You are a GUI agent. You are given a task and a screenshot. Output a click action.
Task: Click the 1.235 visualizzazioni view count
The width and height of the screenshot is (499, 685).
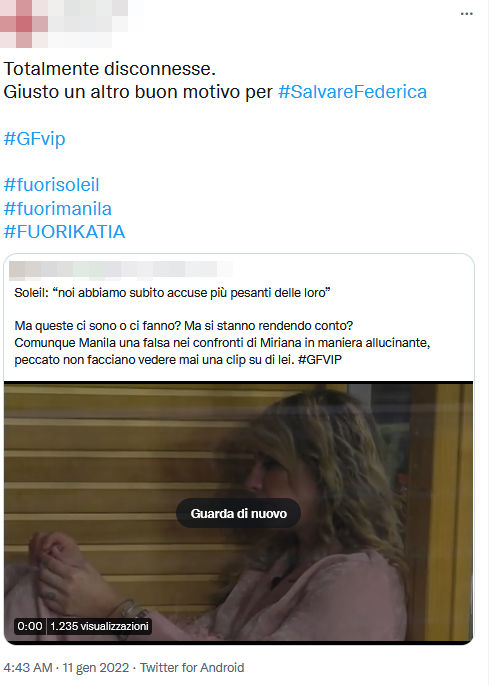point(99,626)
